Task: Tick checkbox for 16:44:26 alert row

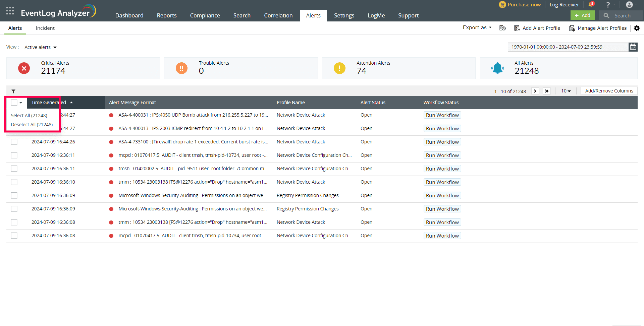Action: (x=14, y=142)
